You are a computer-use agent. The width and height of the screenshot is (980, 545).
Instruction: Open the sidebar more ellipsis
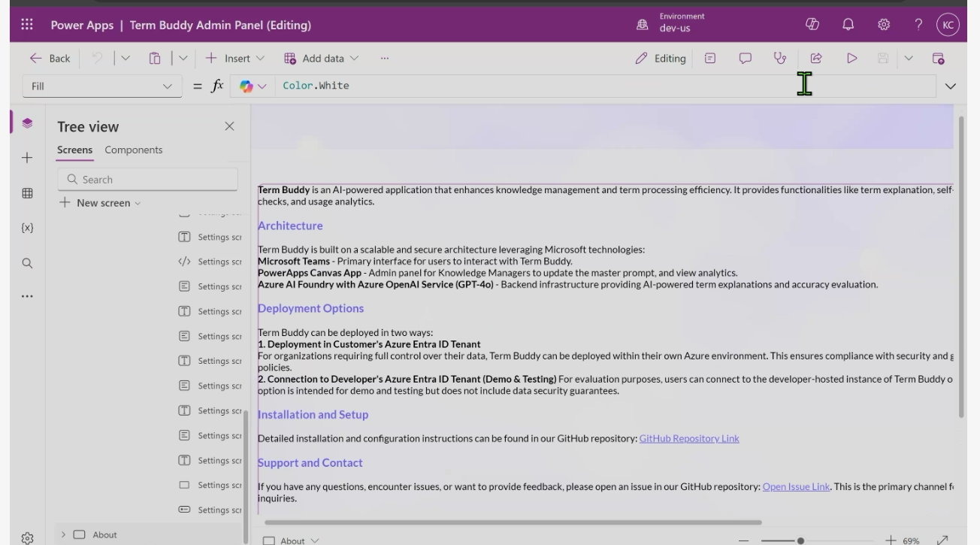pos(27,297)
